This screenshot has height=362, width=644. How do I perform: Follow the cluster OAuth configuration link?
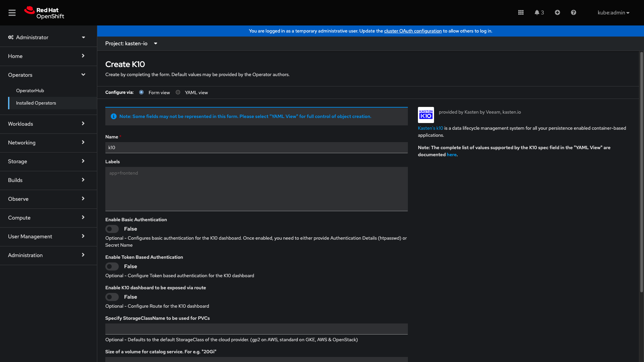413,31
